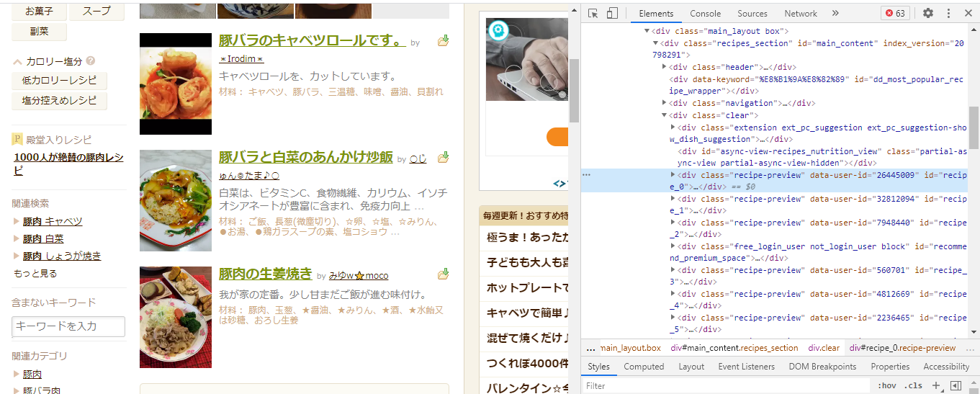Open recipe link 豚バラのキャベツロールです。
Screen dimensions: 980x394
[x=312, y=40]
